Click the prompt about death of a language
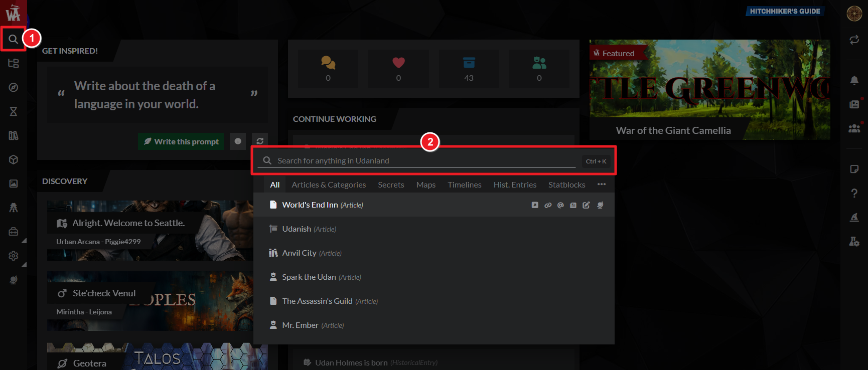 point(157,95)
